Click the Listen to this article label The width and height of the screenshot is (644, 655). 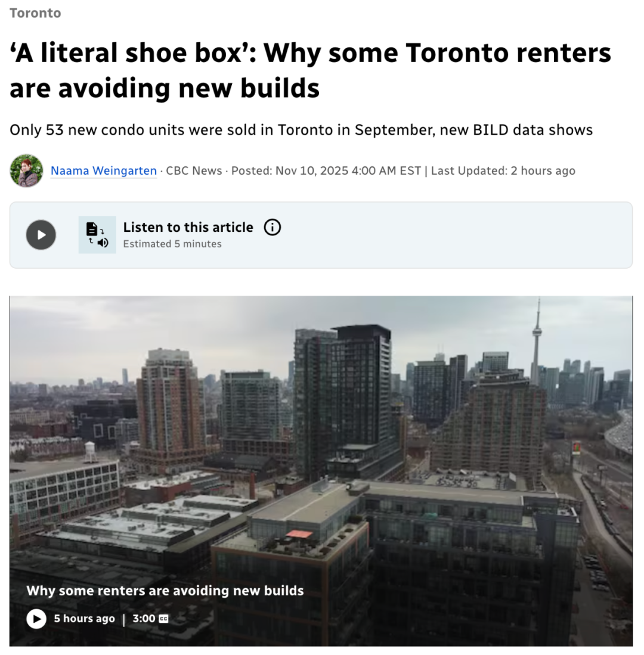(x=188, y=227)
